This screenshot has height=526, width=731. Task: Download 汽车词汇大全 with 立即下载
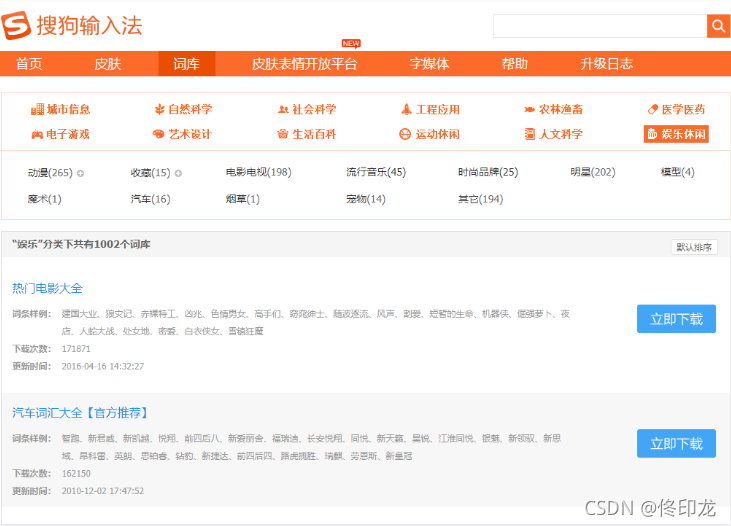[x=676, y=443]
